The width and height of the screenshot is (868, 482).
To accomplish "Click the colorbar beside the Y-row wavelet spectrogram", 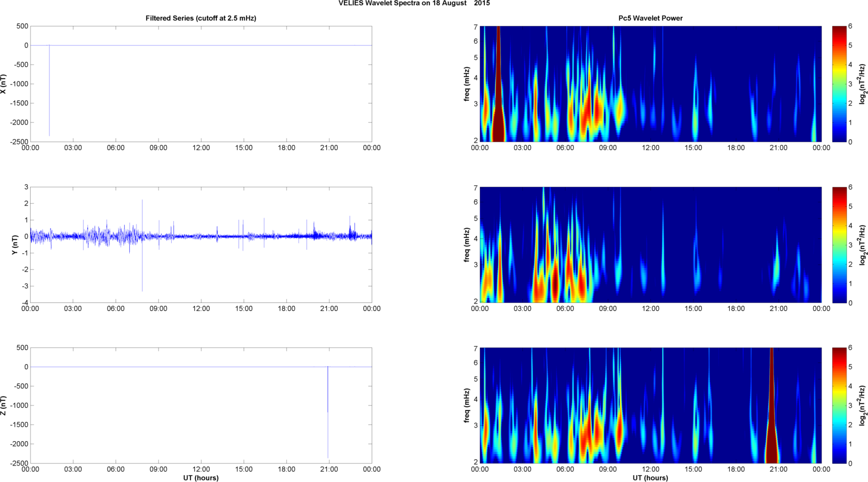I will click(x=840, y=245).
